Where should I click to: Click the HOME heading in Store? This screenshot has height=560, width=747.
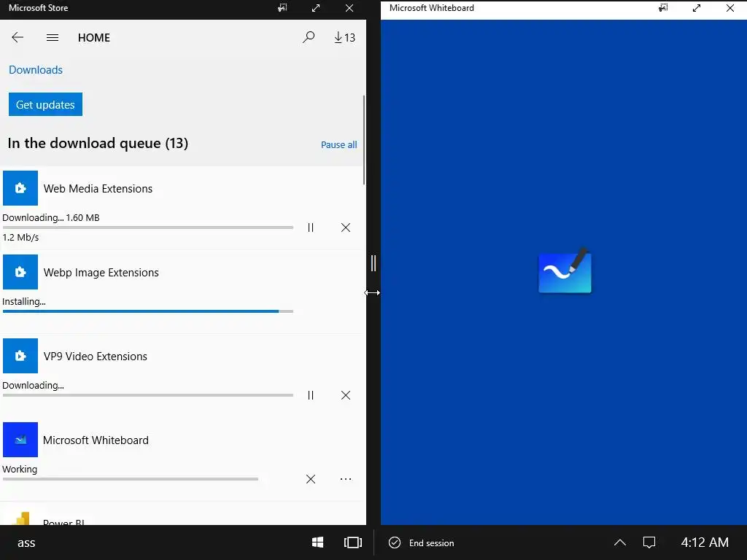[x=94, y=38]
